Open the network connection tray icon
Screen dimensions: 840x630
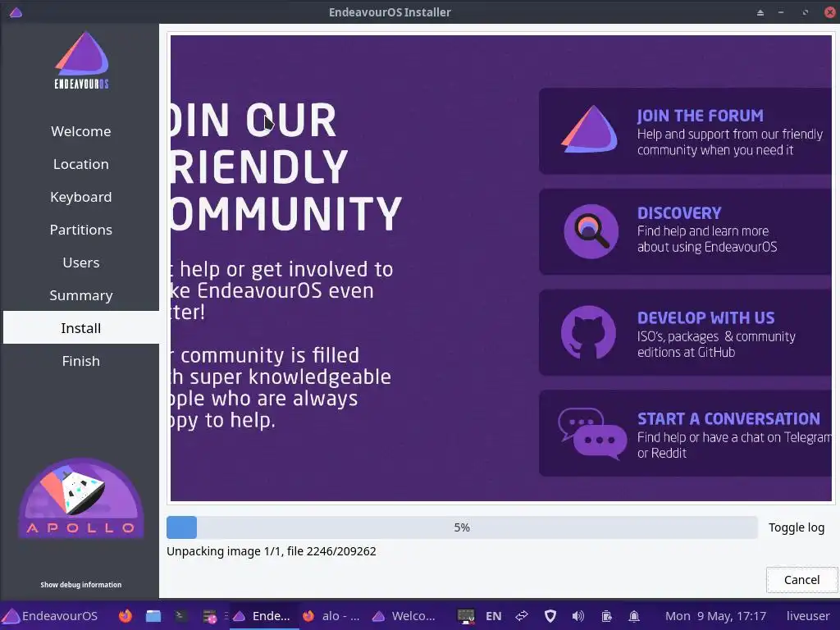[522, 616]
